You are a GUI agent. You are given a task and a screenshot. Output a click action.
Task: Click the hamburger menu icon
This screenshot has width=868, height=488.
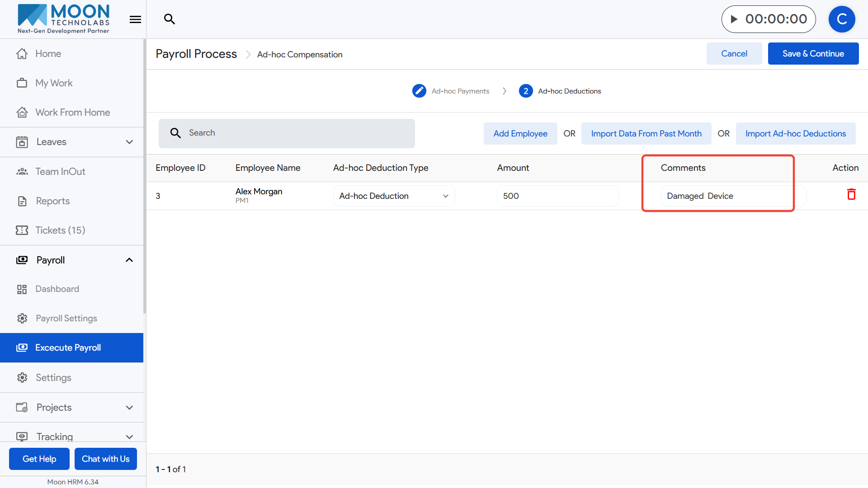pyautogui.click(x=135, y=19)
